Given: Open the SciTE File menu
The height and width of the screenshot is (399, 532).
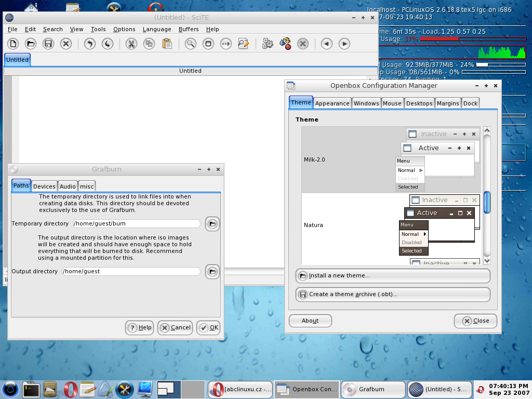Looking at the screenshot, I should (12, 29).
